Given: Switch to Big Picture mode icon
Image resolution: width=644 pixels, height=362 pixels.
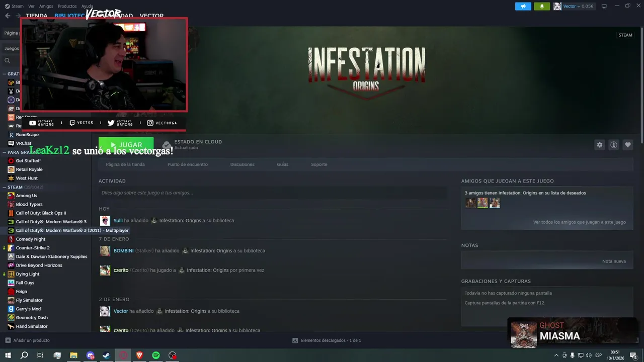Looking at the screenshot, I should (x=604, y=6).
